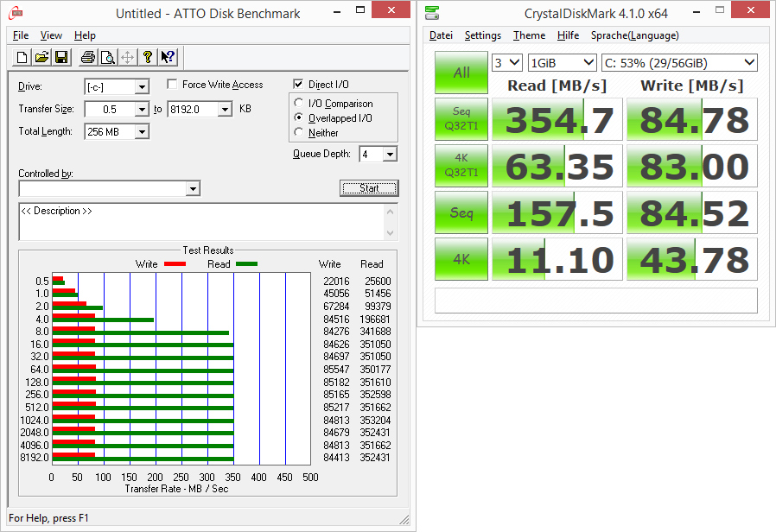Image resolution: width=776 pixels, height=532 pixels.
Task: Click the yellow question mark Help icon
Action: click(148, 57)
